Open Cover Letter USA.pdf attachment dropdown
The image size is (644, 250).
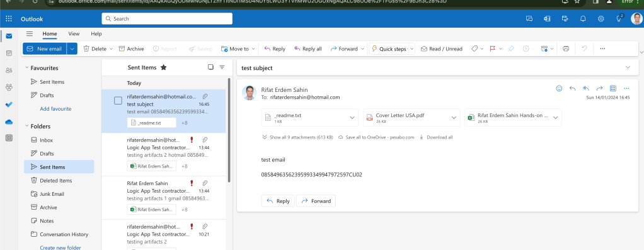[x=454, y=118]
